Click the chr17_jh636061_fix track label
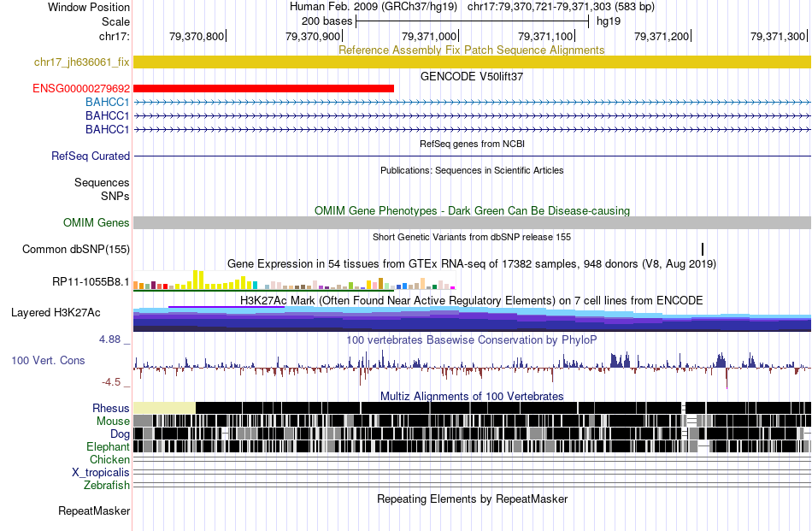This screenshot has height=531, width=812. tap(81, 62)
